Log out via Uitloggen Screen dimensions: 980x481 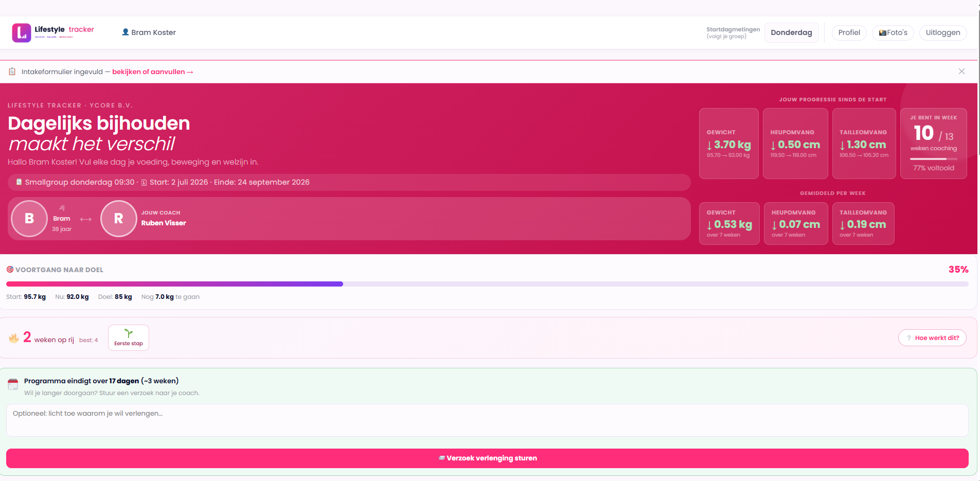[x=943, y=32]
